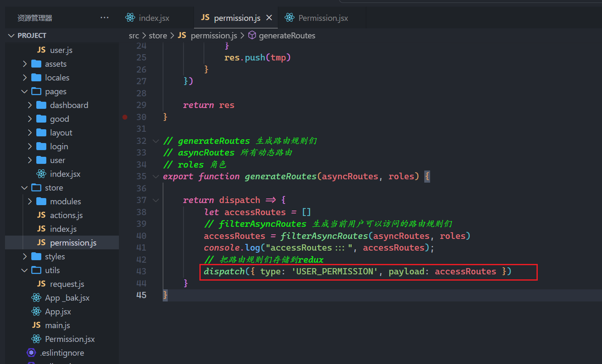
Task: Expand the layout folder chevron
Action: coord(30,133)
